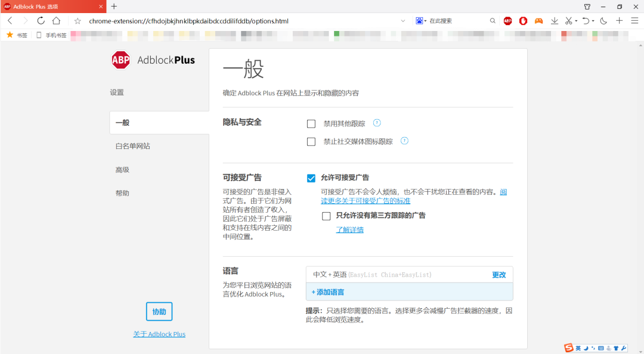The width and height of the screenshot is (644, 354).
Task: Go back with the back arrow
Action: tap(10, 20)
